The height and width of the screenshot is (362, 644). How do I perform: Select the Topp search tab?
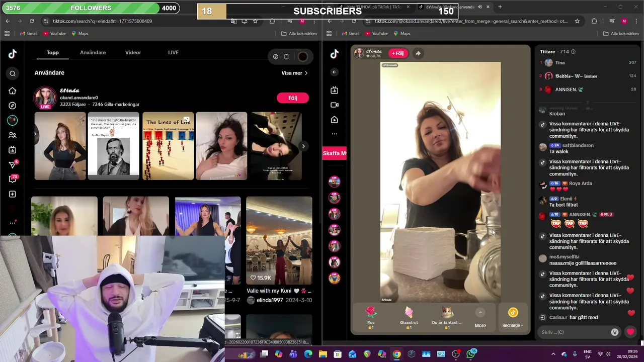[x=53, y=53]
